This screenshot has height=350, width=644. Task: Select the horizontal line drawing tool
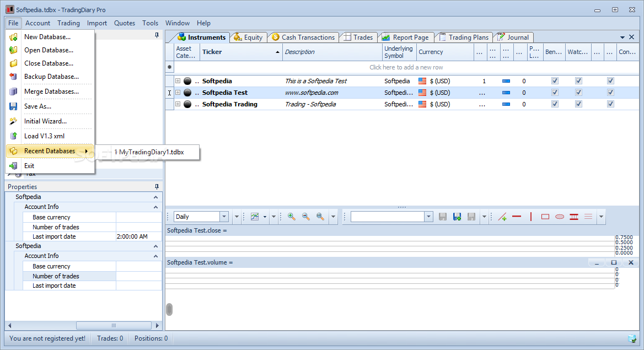517,217
